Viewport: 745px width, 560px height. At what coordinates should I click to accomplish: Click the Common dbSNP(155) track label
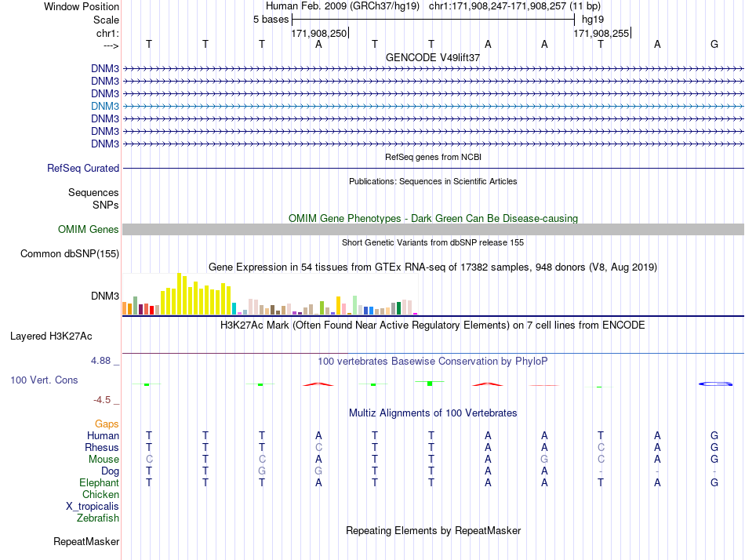[x=70, y=254]
